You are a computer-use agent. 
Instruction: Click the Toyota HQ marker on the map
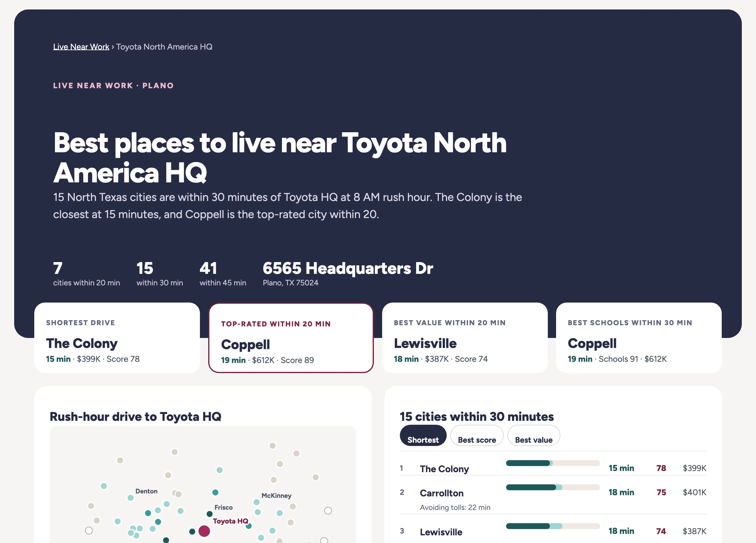click(x=204, y=531)
